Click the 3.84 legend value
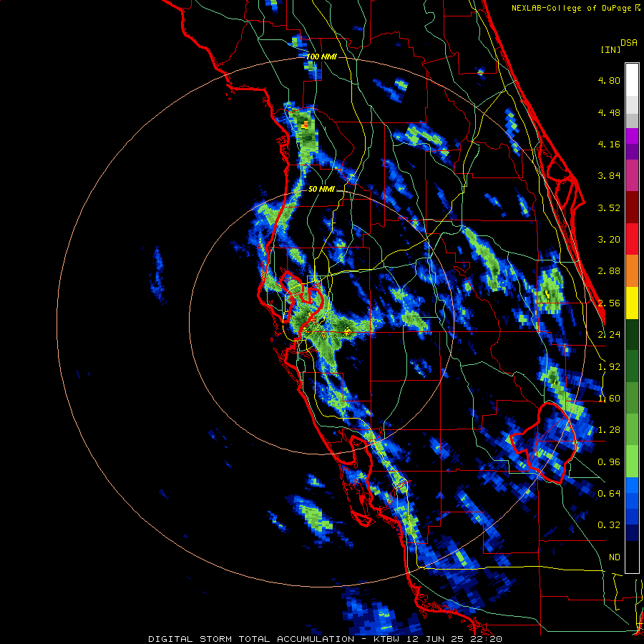Screen dimensions: 644x644 point(609,176)
